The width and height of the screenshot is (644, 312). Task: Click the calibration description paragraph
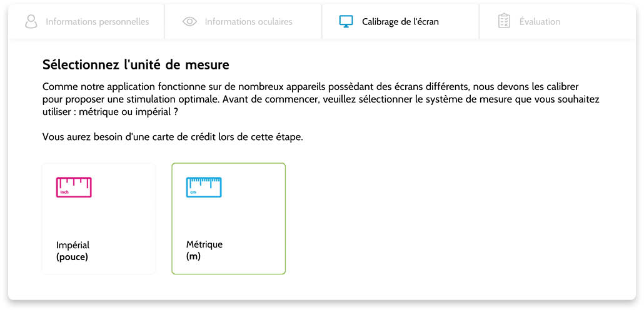tap(321, 99)
